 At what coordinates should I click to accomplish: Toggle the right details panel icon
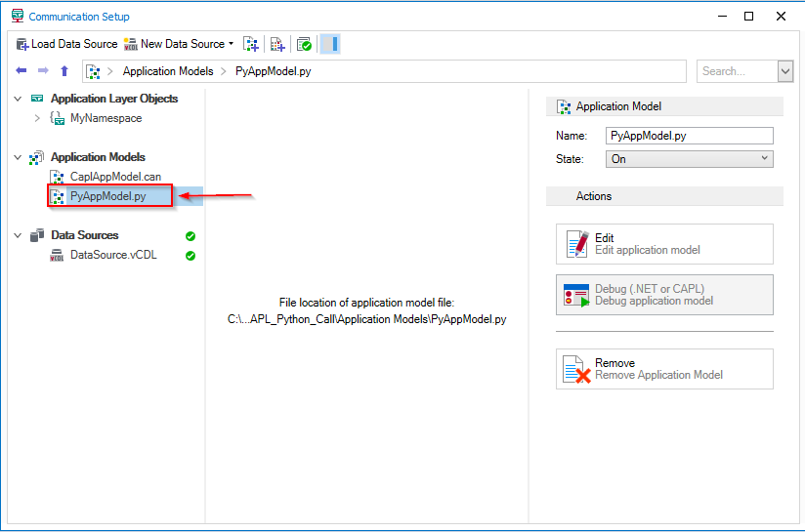(x=330, y=44)
